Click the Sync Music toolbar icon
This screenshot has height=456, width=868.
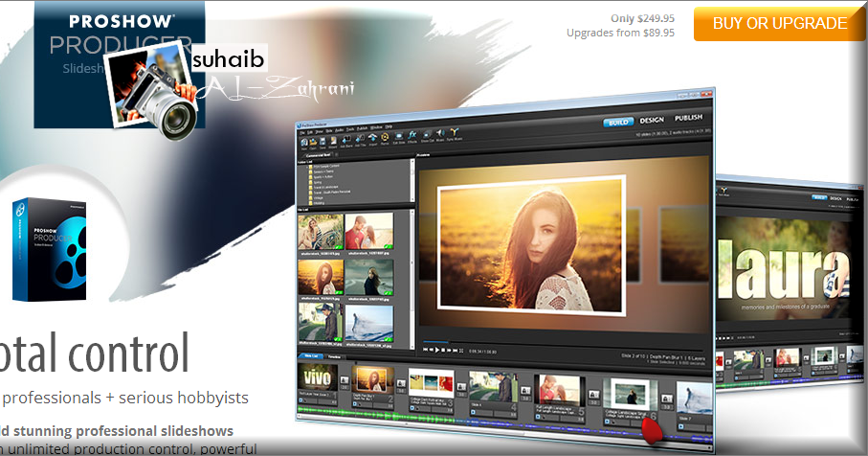(x=455, y=132)
